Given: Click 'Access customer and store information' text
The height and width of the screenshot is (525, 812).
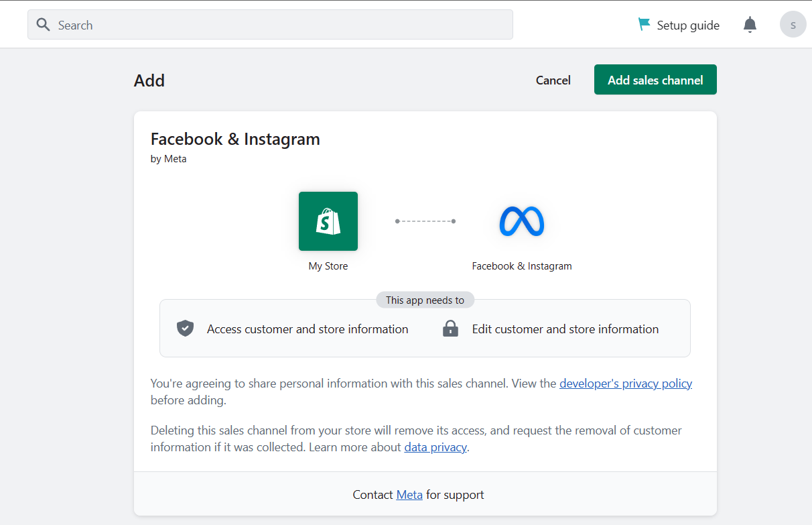Looking at the screenshot, I should 308,329.
